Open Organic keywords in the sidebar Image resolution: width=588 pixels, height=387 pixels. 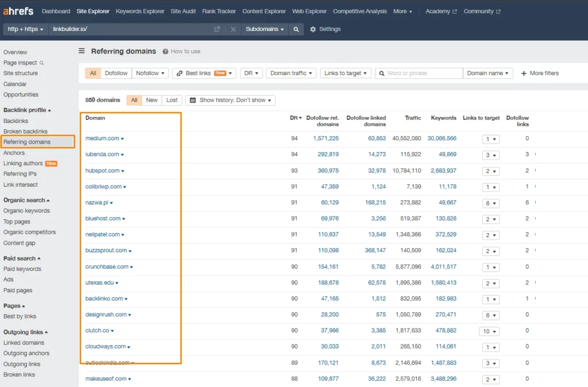tap(26, 211)
